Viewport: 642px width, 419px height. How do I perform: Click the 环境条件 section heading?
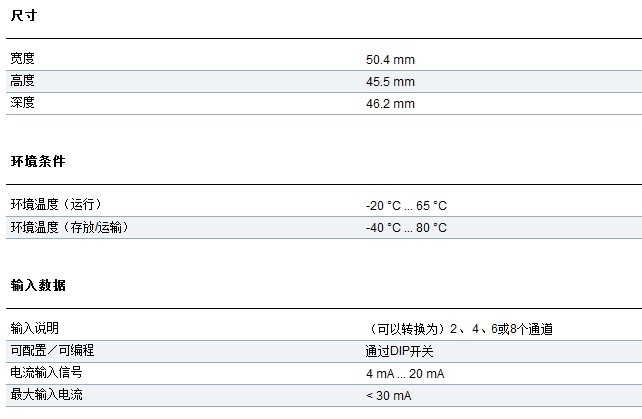[x=38, y=161]
